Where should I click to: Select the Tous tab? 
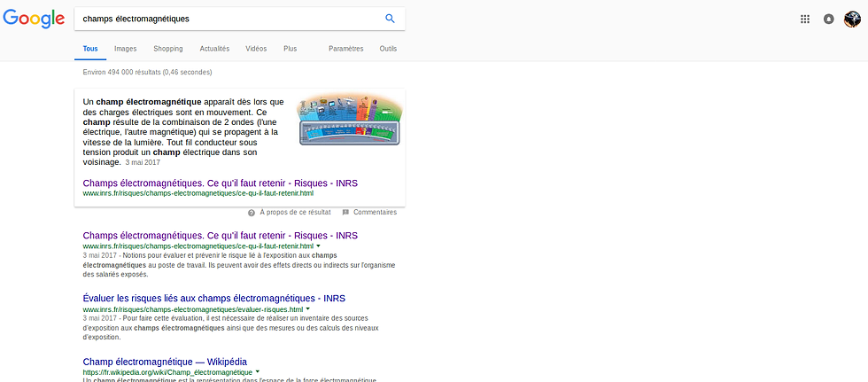(x=90, y=49)
